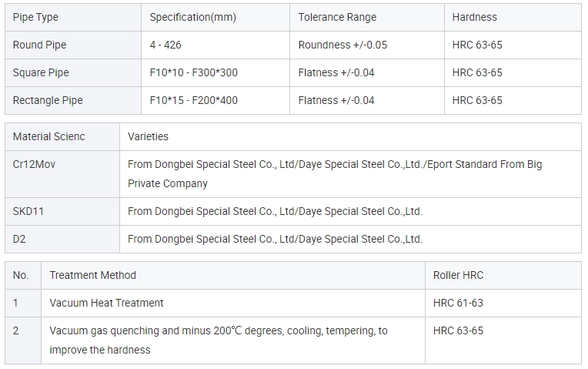
Task: Select the Varieties header cell
Action: pos(350,136)
